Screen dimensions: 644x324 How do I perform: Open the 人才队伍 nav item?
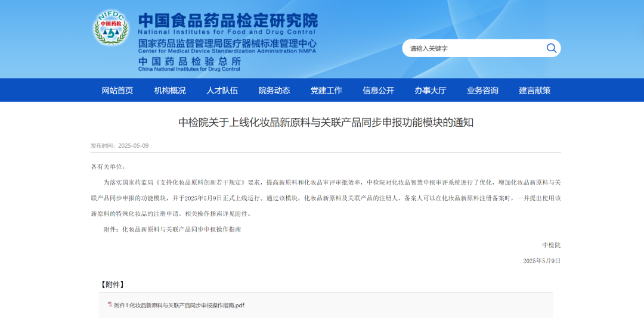(x=222, y=90)
